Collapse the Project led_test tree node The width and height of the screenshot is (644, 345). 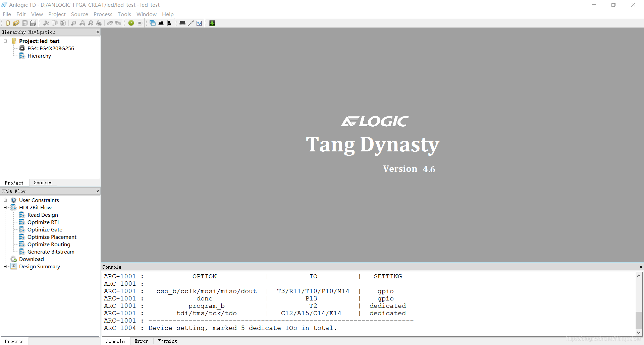click(5, 41)
